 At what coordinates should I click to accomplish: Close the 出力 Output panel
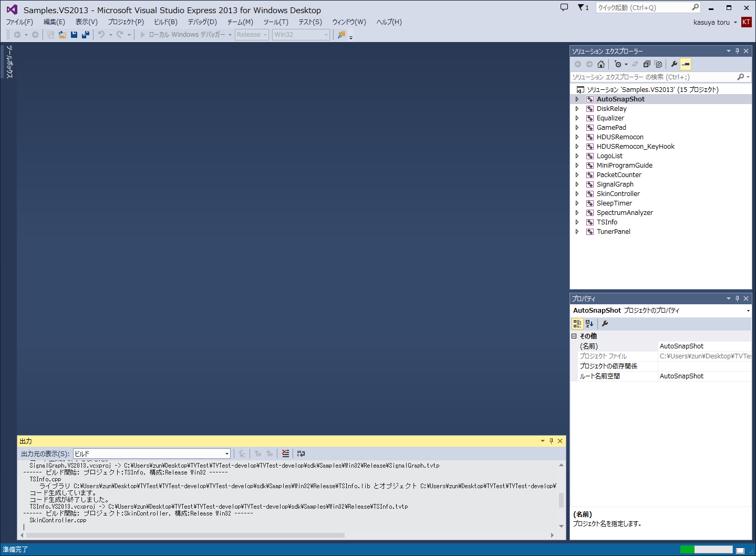click(560, 441)
